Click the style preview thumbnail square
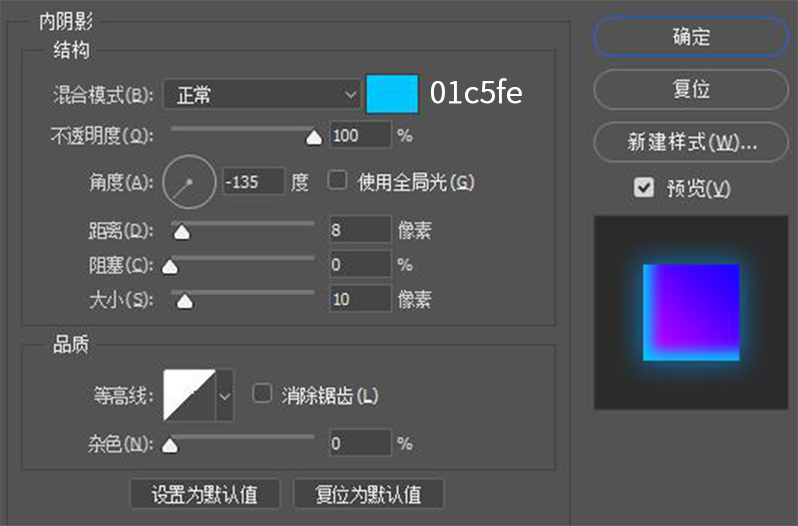 point(691,312)
